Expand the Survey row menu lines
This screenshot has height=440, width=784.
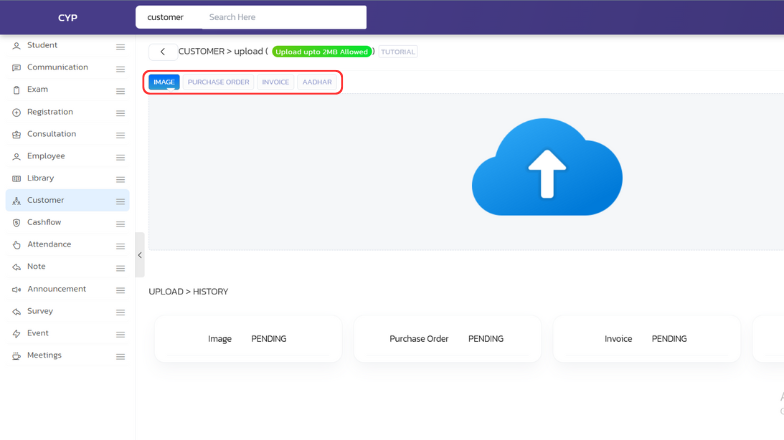tap(120, 312)
